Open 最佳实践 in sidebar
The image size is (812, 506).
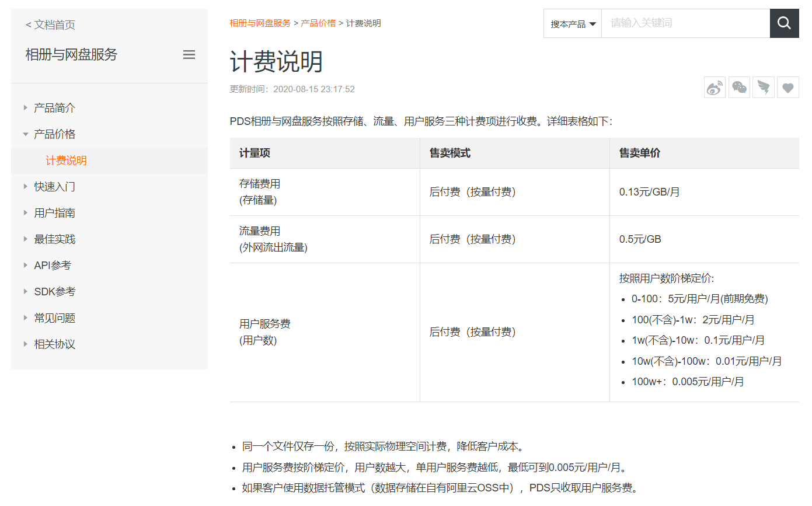pos(55,239)
